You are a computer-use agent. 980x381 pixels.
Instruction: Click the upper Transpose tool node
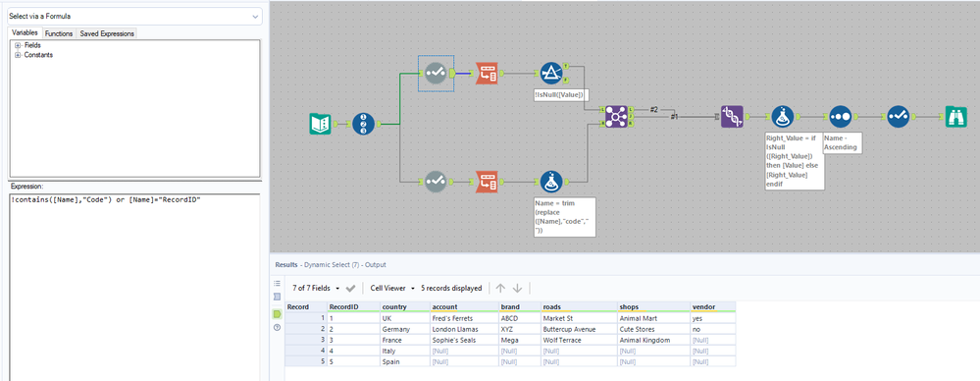pos(487,74)
